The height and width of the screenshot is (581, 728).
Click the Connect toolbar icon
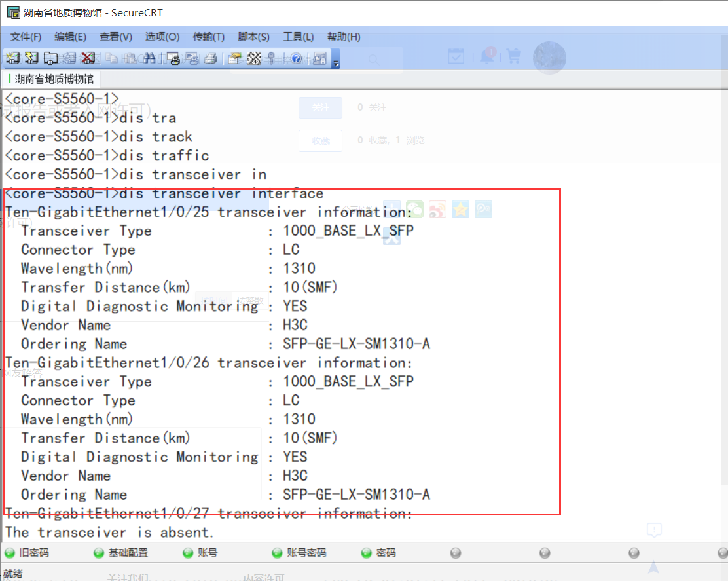tap(12, 58)
